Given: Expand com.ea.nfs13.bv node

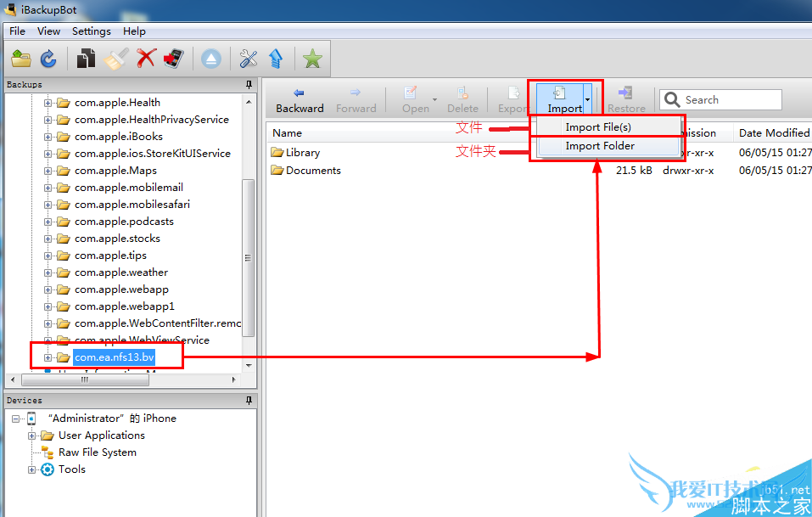Looking at the screenshot, I should (48, 357).
